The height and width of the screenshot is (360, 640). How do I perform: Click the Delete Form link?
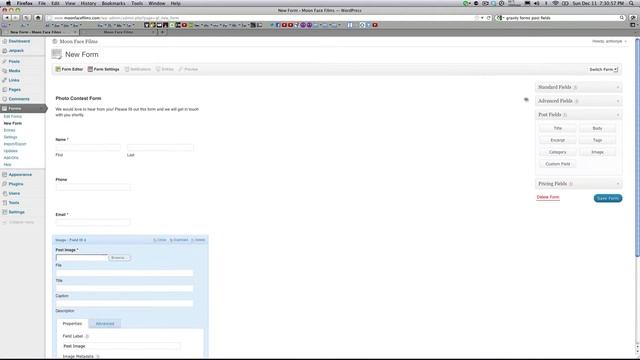(x=548, y=197)
